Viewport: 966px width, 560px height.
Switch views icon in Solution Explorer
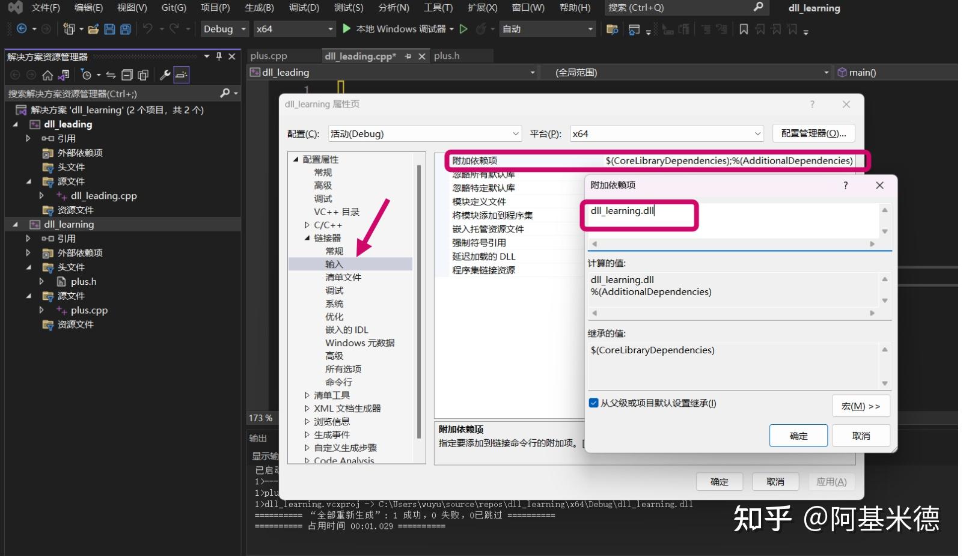pos(64,75)
